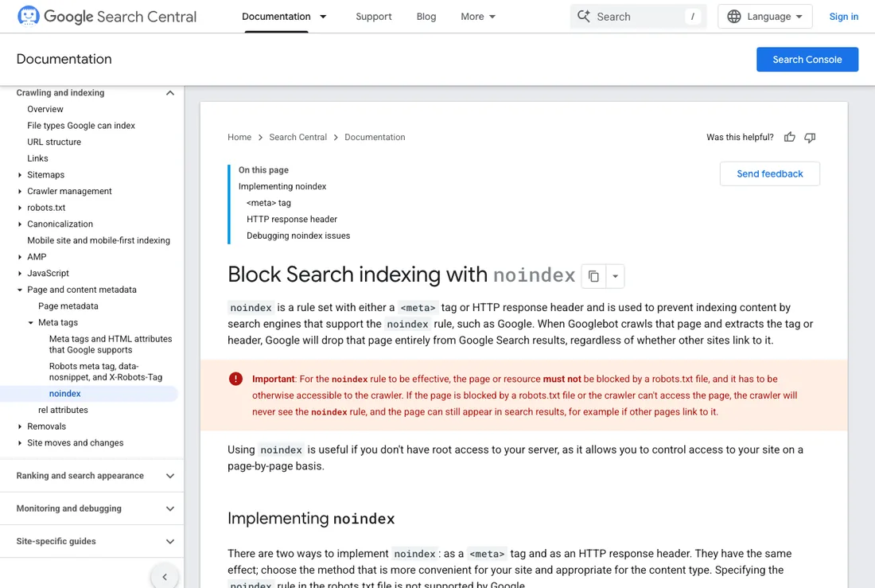Expand the Sitemaps tree item
This screenshot has height=588, width=875.
(x=20, y=175)
